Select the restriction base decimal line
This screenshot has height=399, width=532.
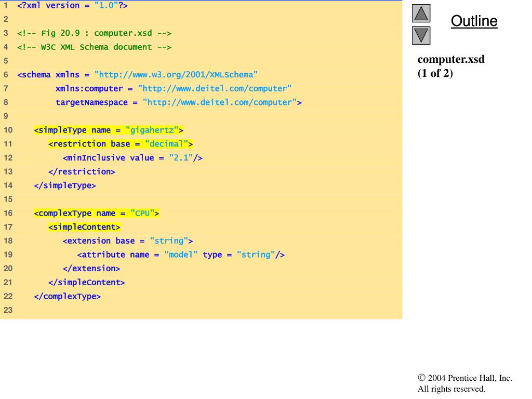pos(121,144)
